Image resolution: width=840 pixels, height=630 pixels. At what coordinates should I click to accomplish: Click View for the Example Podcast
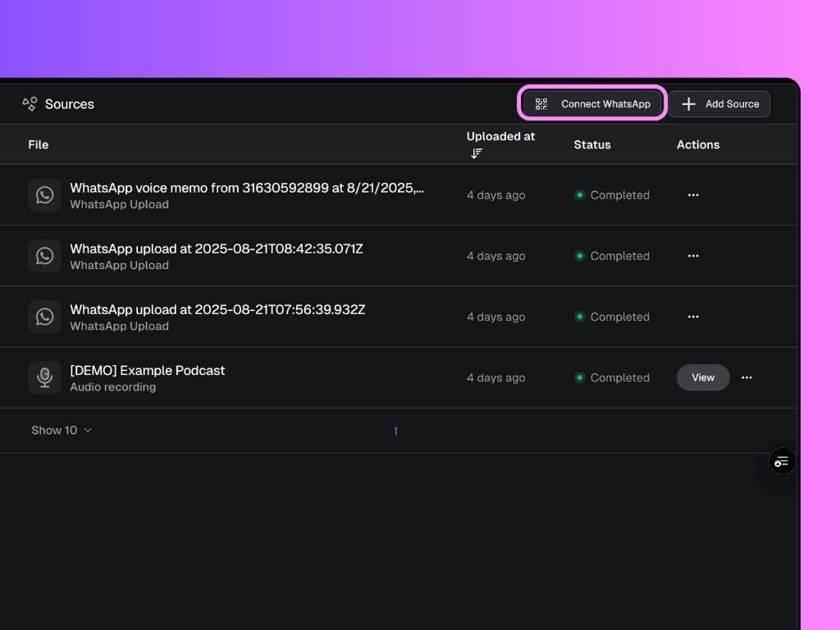(x=703, y=377)
